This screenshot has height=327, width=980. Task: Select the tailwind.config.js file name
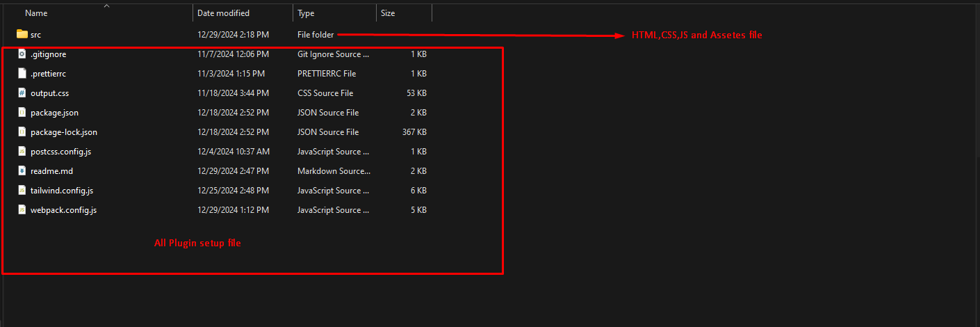click(62, 190)
